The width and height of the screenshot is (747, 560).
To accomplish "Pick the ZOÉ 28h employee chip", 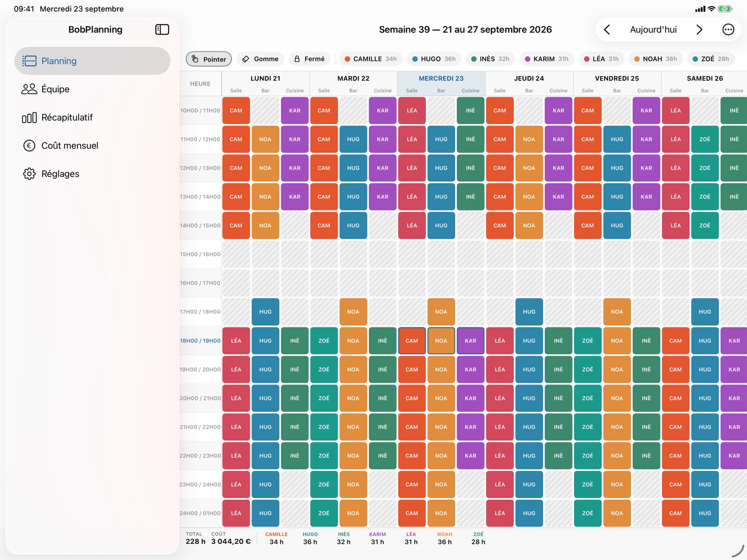I will tap(710, 59).
